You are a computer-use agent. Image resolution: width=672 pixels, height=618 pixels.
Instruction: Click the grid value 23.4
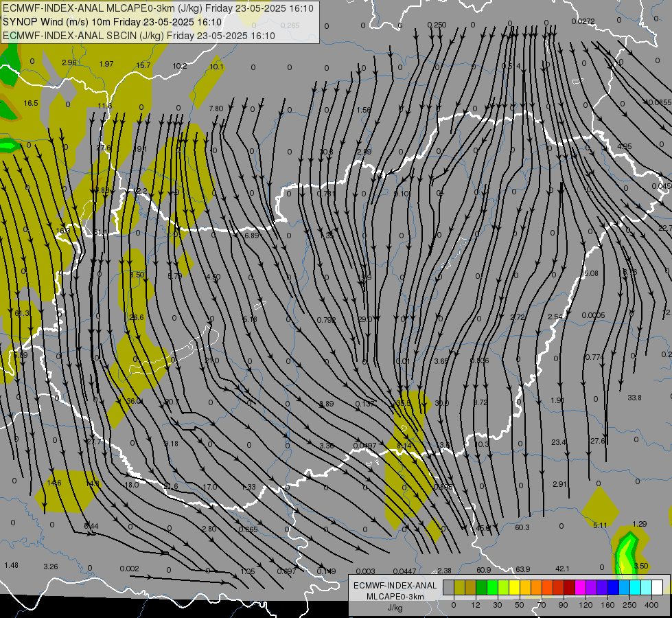559,442
